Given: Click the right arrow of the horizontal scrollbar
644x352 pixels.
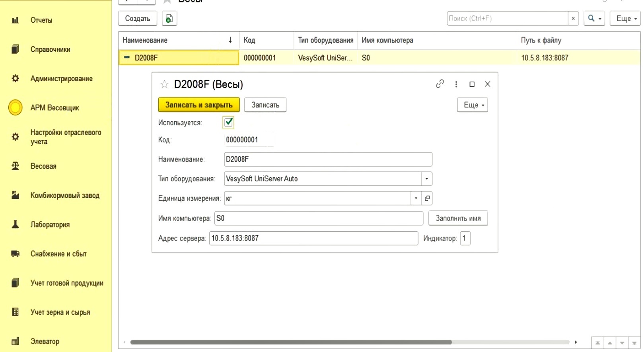Looking at the screenshot, I should [x=576, y=342].
